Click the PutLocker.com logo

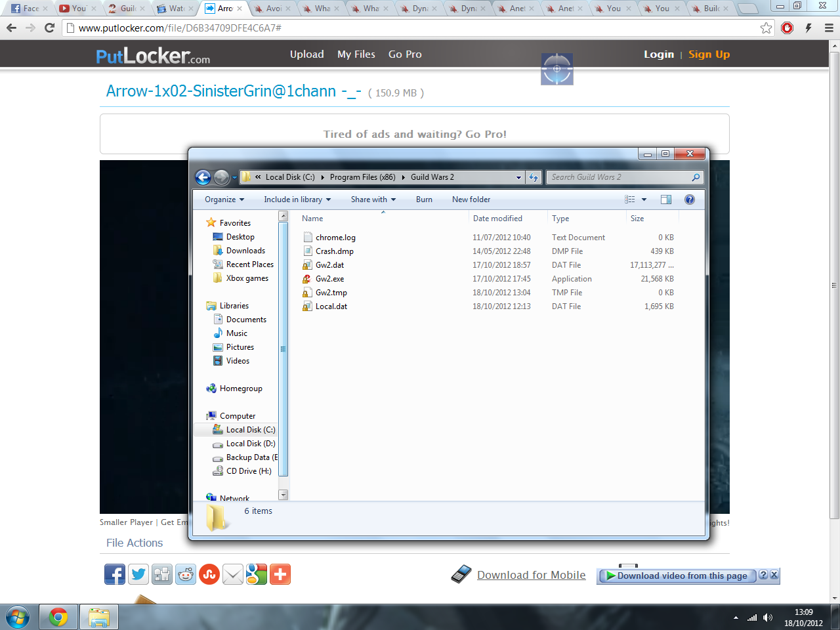tap(153, 56)
